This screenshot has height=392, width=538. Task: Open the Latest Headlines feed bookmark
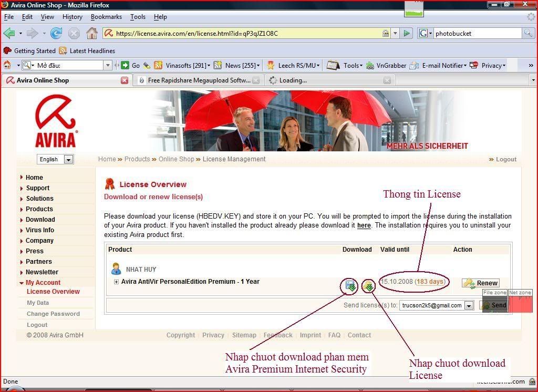[87, 51]
